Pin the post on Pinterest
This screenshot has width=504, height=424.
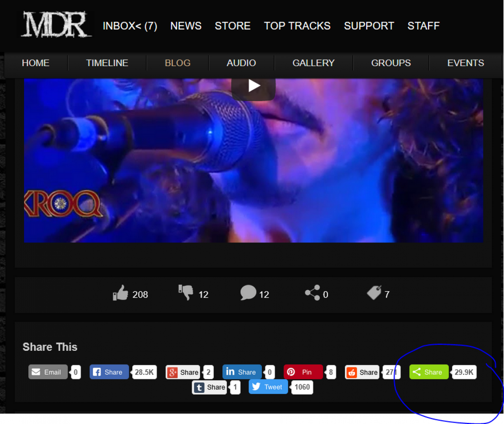click(303, 372)
